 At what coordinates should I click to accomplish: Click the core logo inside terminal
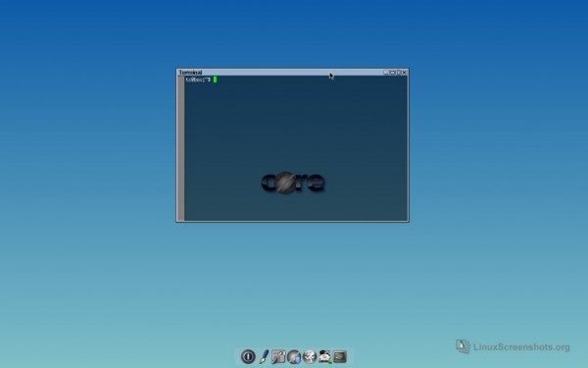tap(293, 183)
